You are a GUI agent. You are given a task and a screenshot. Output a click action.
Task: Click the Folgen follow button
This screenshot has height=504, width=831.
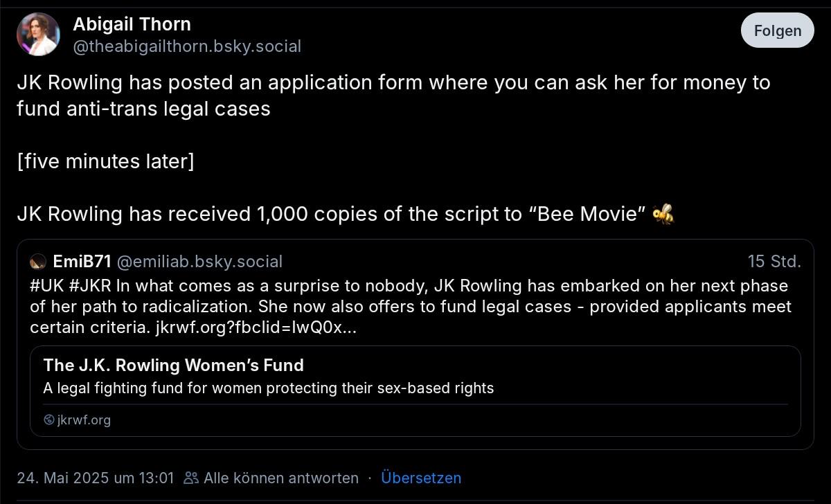coord(777,30)
